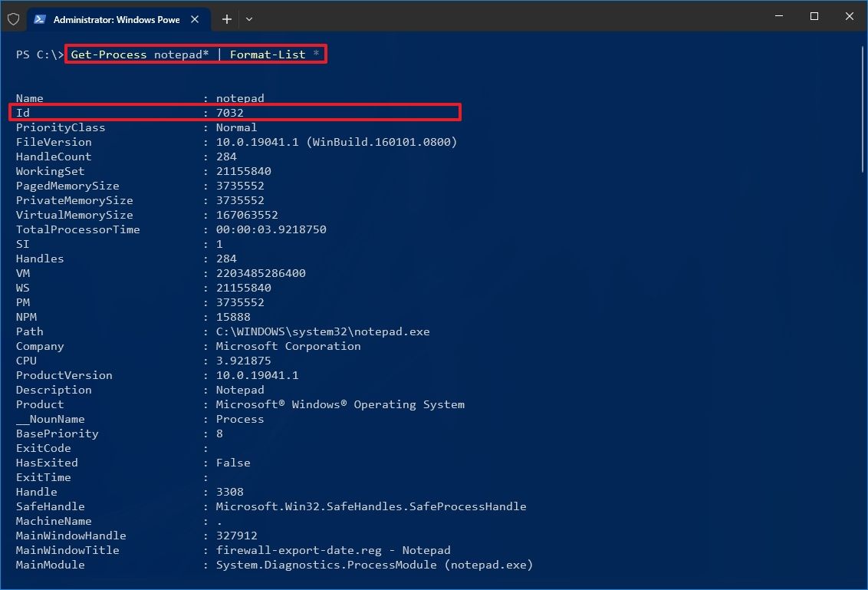Click the notepad.exe Path value text
Screen dimensions: 868x590
pyautogui.click(x=322, y=331)
